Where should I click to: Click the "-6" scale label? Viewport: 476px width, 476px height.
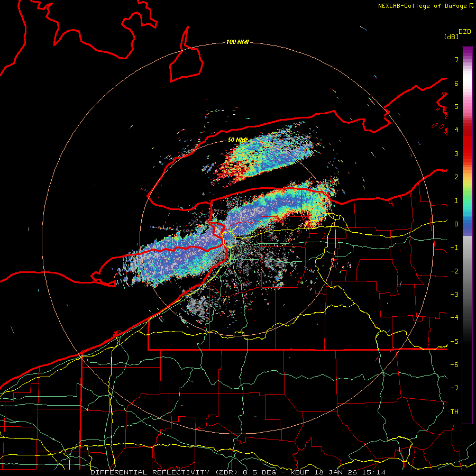454,365
